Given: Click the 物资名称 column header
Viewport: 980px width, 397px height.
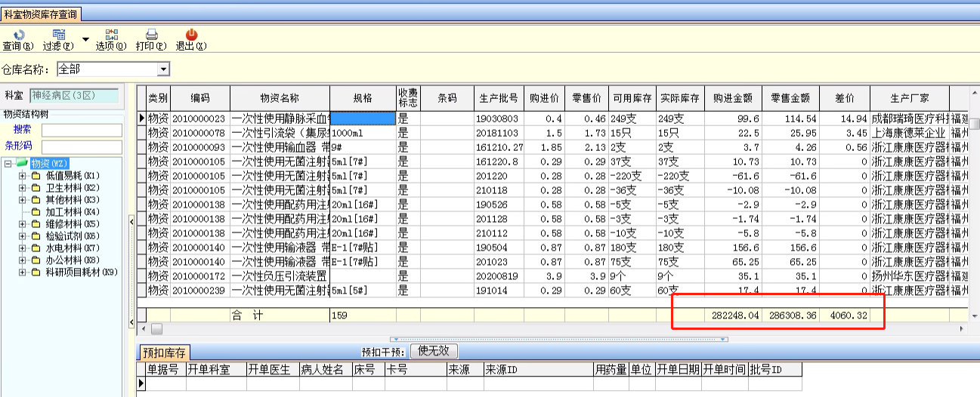Looking at the screenshot, I should pyautogui.click(x=280, y=98).
